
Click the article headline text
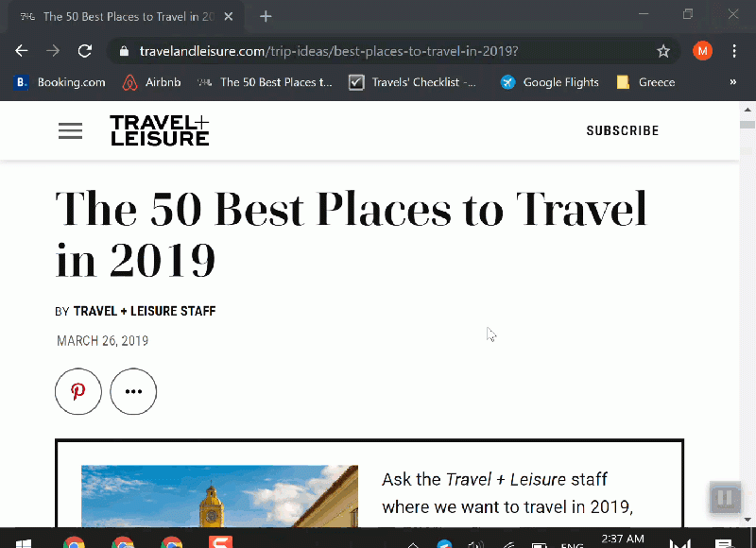(351, 233)
